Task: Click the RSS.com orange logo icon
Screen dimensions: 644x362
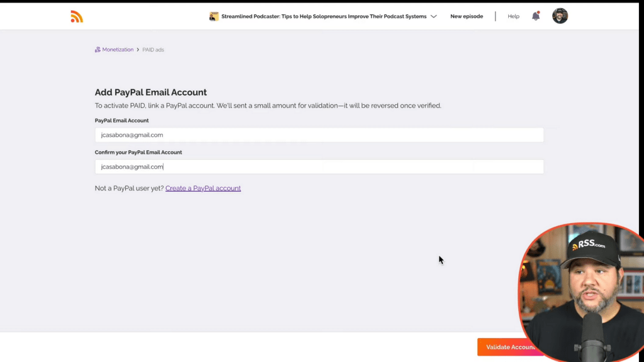Action: pos(77,17)
